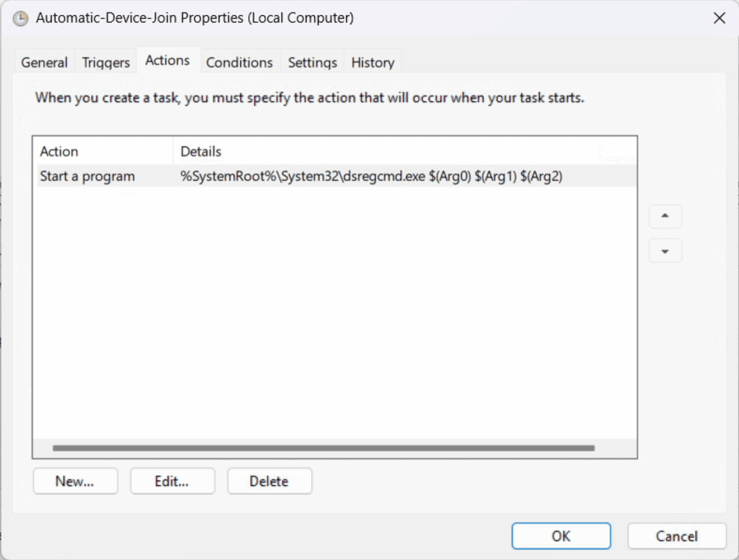Confirm with the OK button
739x560 pixels.
561,536
